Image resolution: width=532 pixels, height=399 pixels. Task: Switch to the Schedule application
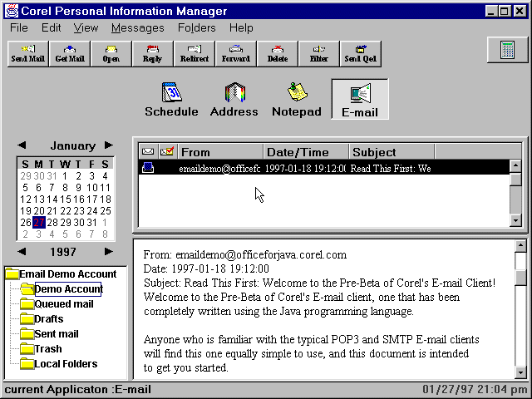pos(172,100)
